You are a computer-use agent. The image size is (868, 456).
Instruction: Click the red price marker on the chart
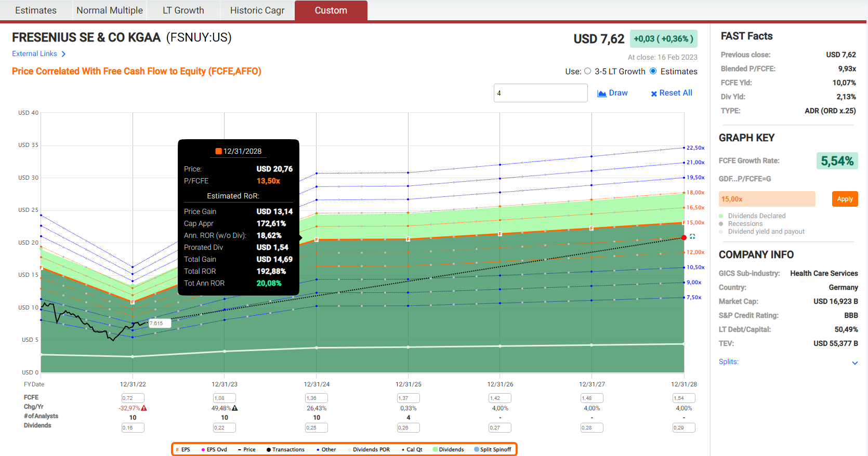(684, 237)
